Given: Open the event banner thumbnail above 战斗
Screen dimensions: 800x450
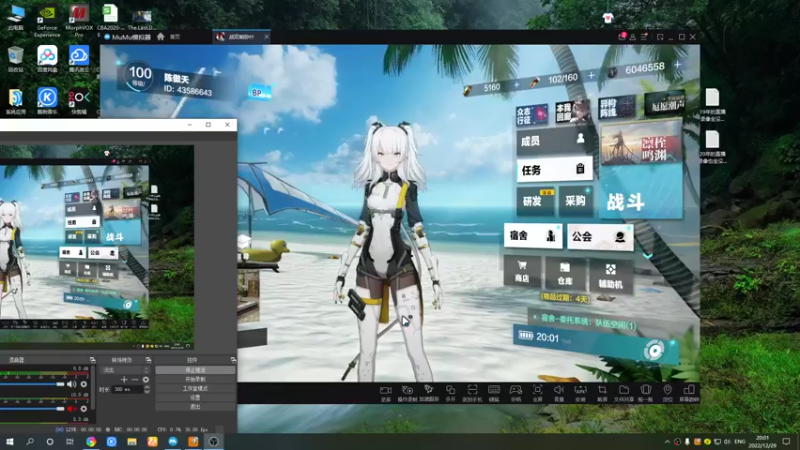Looking at the screenshot, I should point(641,145).
